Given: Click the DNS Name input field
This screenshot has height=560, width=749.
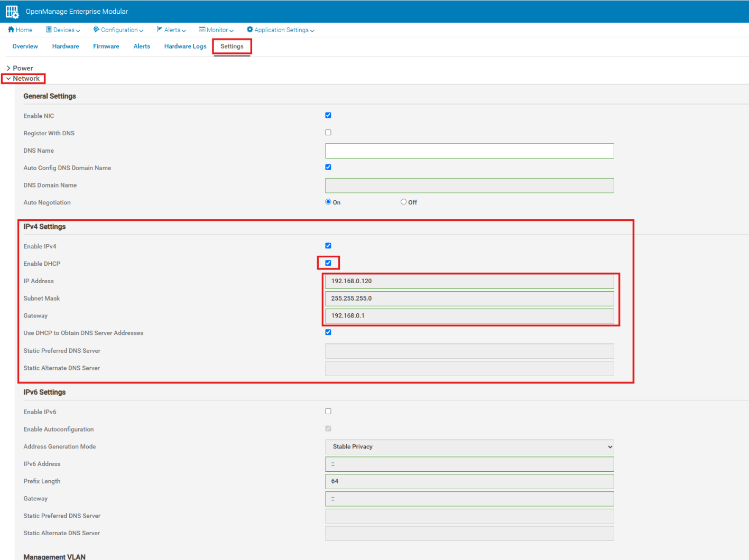Looking at the screenshot, I should click(x=469, y=151).
